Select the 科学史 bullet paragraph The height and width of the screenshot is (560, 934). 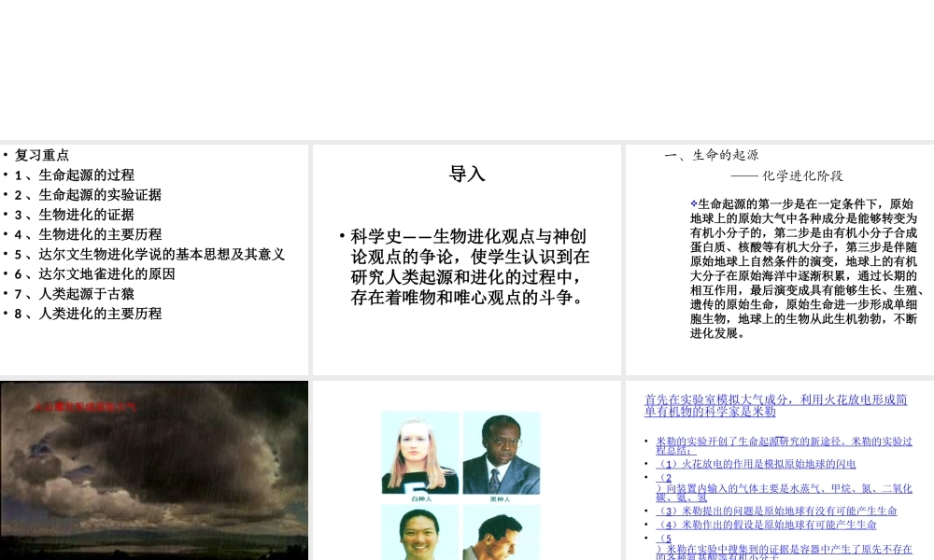pyautogui.click(x=470, y=267)
